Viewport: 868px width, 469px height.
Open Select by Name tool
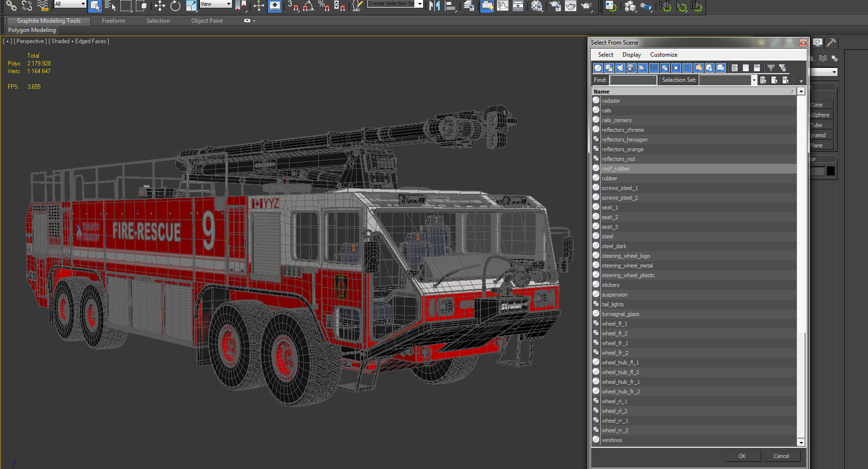[110, 6]
